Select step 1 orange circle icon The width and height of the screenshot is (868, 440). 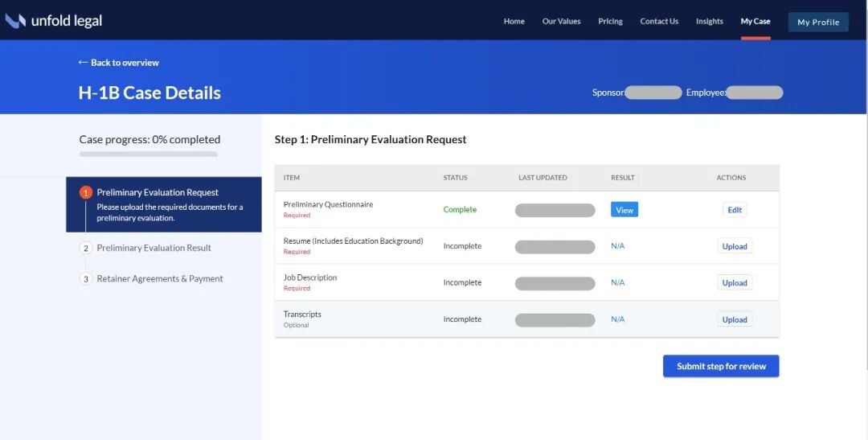pos(85,192)
